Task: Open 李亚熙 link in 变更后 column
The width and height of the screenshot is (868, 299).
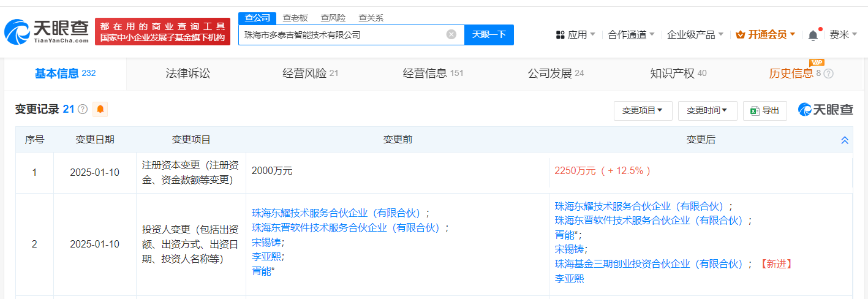Action: point(570,279)
